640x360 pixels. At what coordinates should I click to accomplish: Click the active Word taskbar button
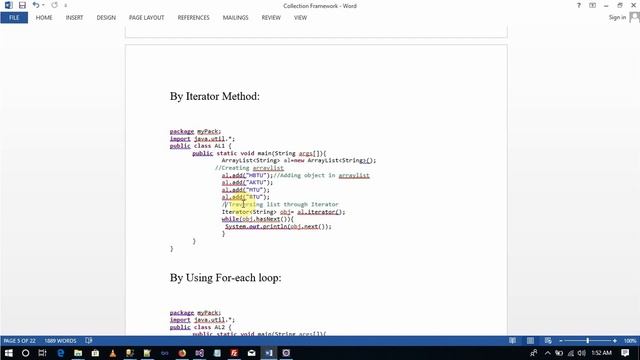click(x=269, y=353)
